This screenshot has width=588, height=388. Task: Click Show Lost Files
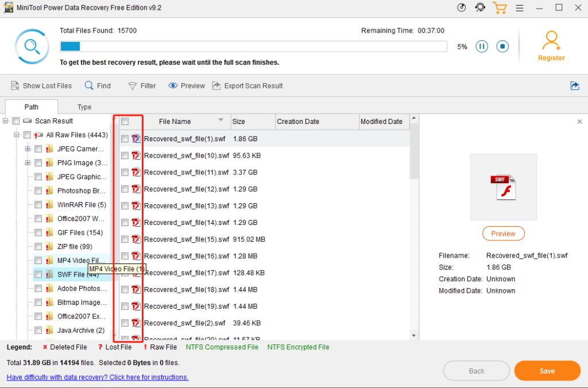coord(41,86)
